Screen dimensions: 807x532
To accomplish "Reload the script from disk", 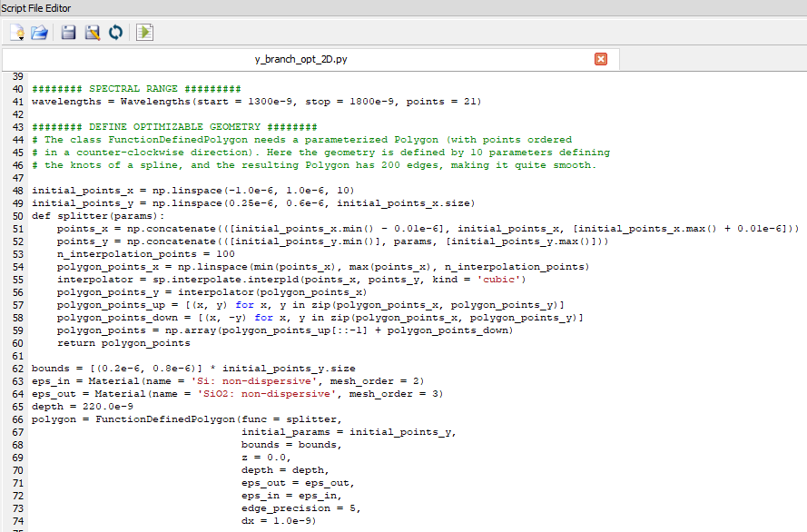I will 116,33.
